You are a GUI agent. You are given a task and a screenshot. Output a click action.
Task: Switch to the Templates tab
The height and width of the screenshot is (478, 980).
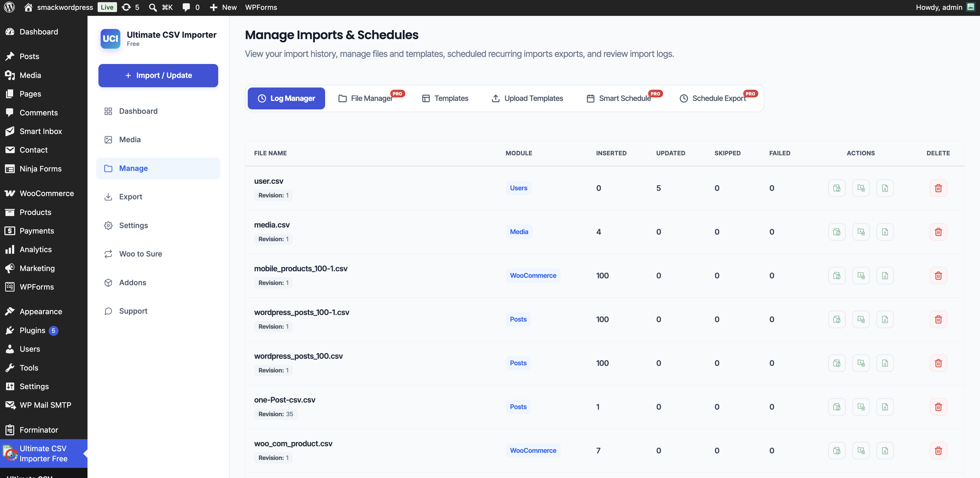[445, 98]
